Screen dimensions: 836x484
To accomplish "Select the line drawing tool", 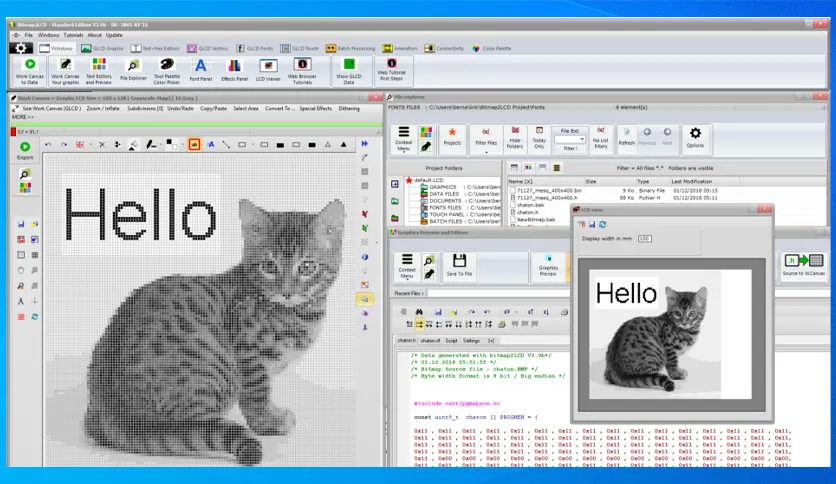I will [x=226, y=144].
